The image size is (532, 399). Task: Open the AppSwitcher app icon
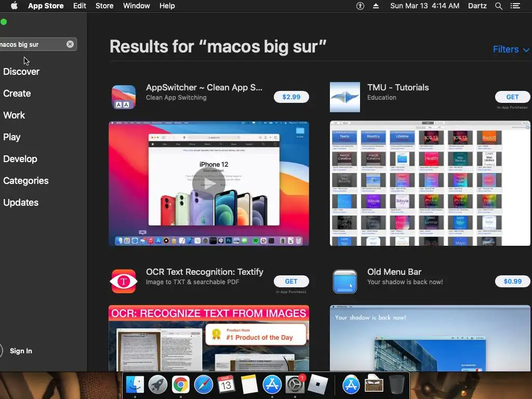pos(124,97)
